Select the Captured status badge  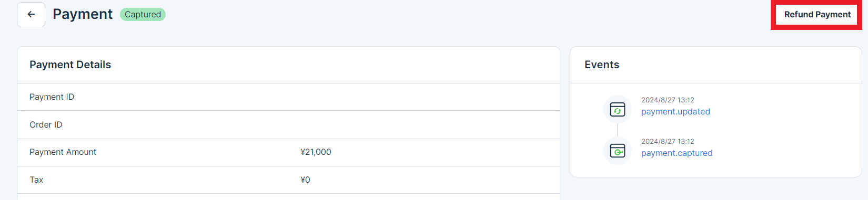tap(143, 15)
